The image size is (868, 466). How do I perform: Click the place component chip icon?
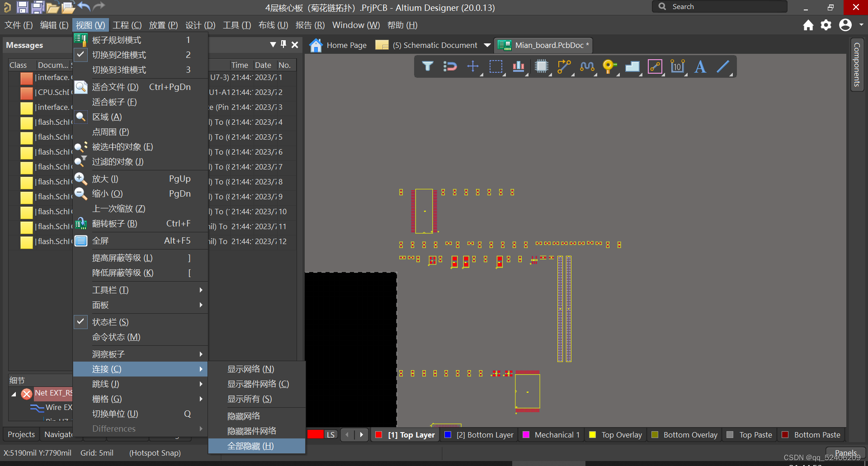pyautogui.click(x=541, y=66)
